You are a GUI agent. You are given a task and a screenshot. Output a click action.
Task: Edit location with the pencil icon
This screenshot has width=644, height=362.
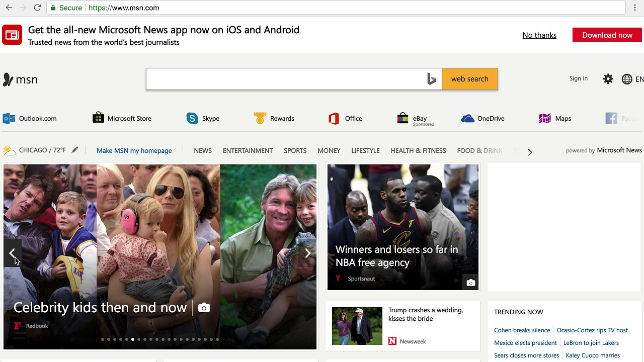(x=75, y=150)
